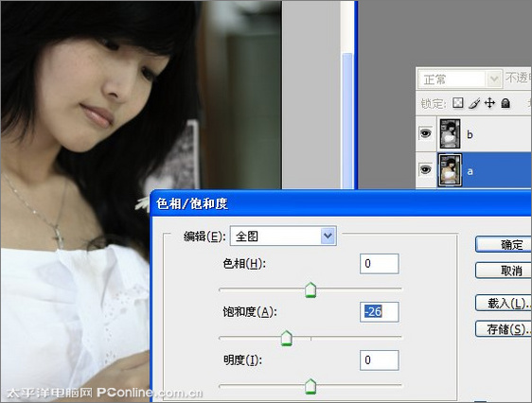Expand the 编辑 全图 dropdown
This screenshot has width=532, height=403.
pyautogui.click(x=283, y=236)
